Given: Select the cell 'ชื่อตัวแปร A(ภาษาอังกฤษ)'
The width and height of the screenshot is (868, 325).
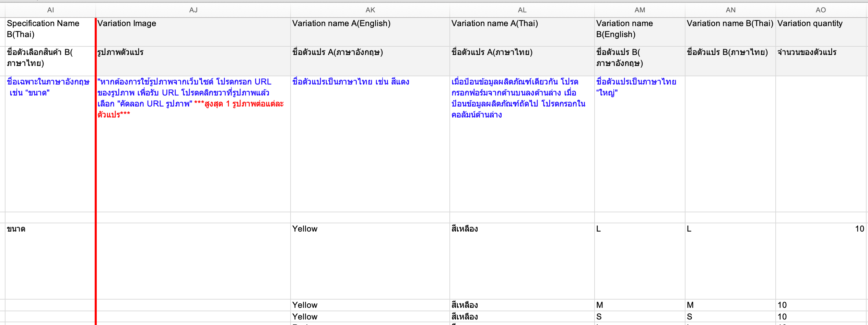Looking at the screenshot, I should (x=370, y=61).
